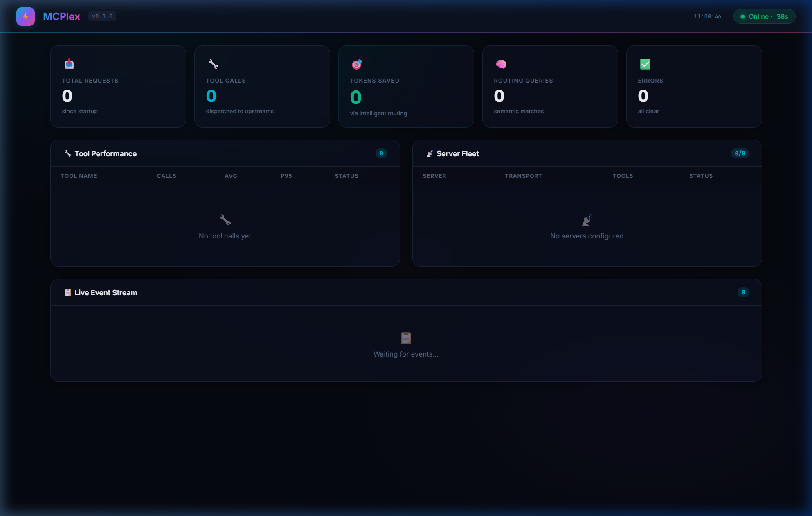Click the TOTAL REQUESTS label
Image resolution: width=812 pixels, height=516 pixels.
coord(90,81)
